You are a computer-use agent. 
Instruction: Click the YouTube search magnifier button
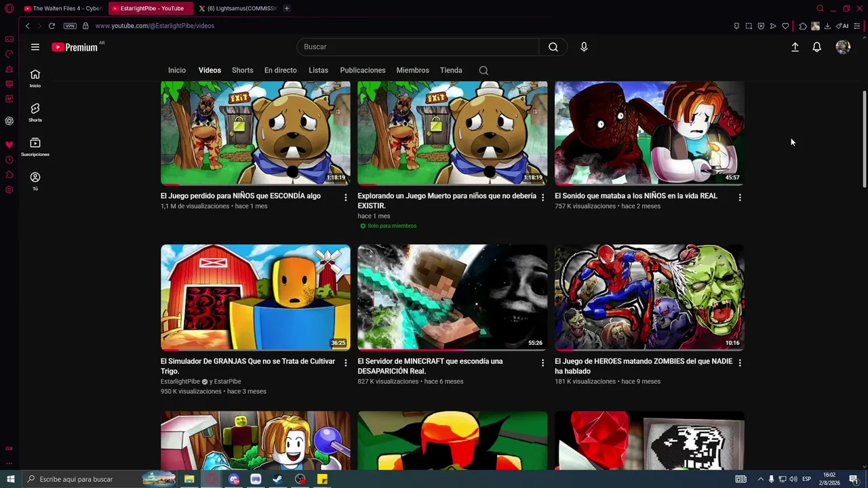553,47
